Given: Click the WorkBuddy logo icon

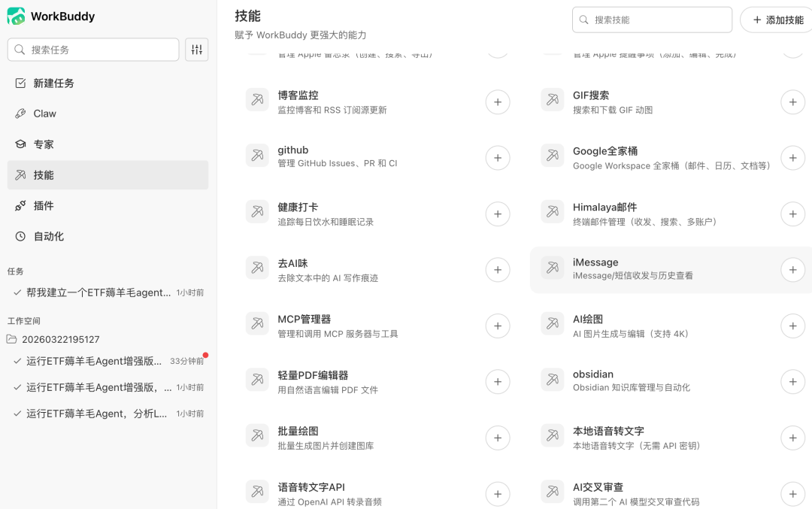Looking at the screenshot, I should 16,17.
